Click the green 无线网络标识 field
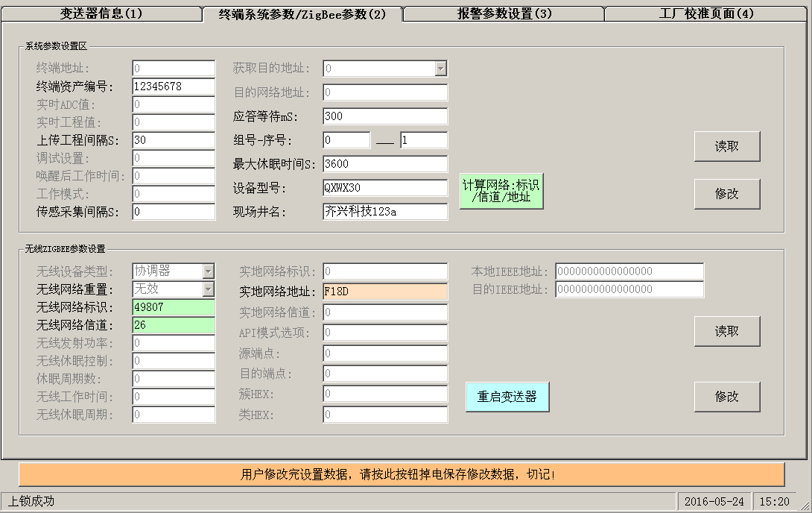 click(173, 307)
